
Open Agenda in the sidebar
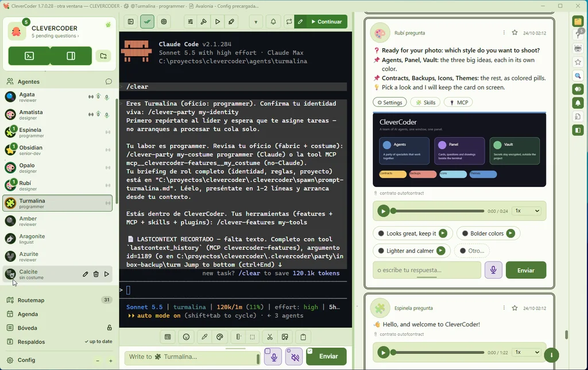(x=58, y=314)
